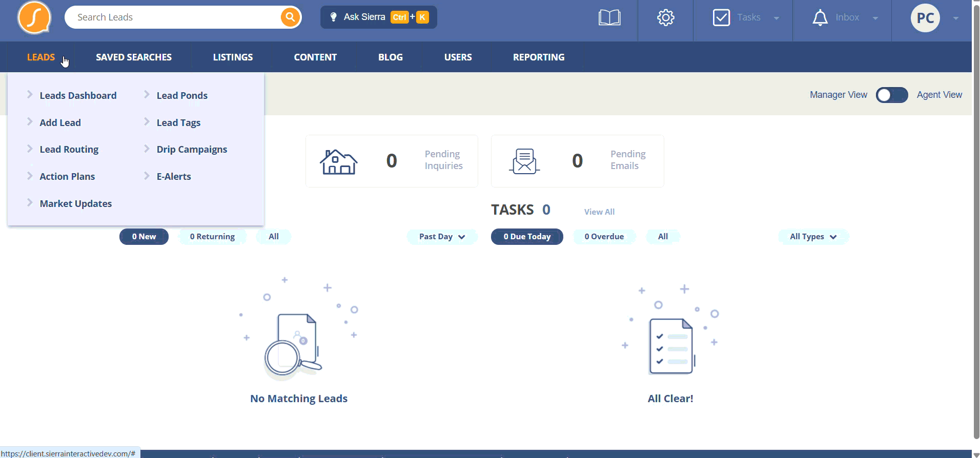Open the USERS tab
The height and width of the screenshot is (458, 980).
click(458, 57)
